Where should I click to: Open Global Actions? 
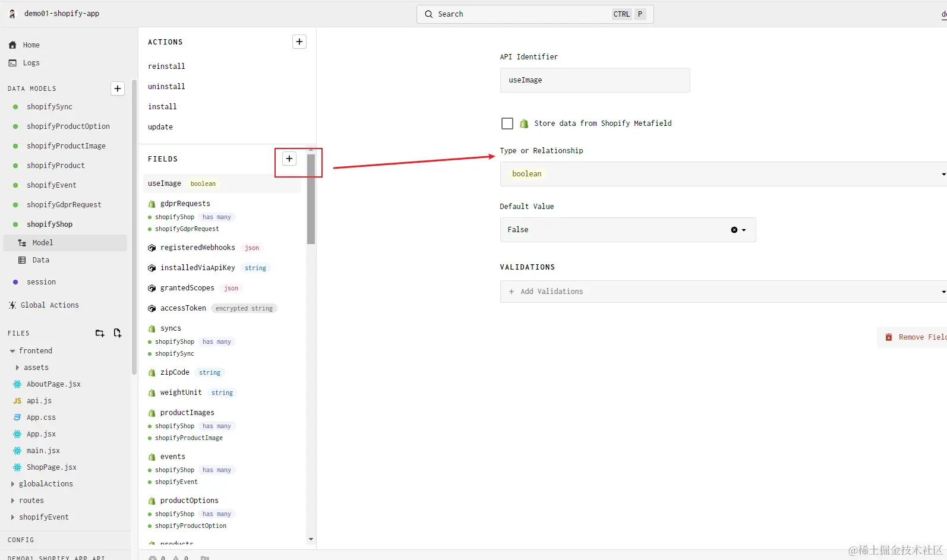[x=50, y=305]
